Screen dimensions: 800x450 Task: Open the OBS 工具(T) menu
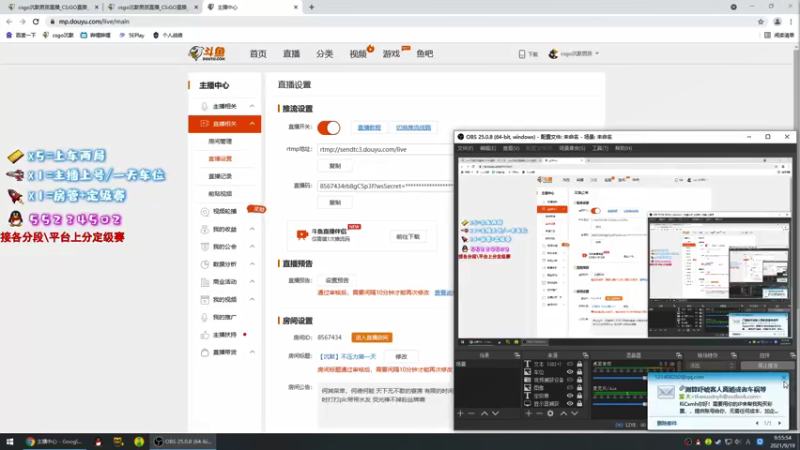600,148
